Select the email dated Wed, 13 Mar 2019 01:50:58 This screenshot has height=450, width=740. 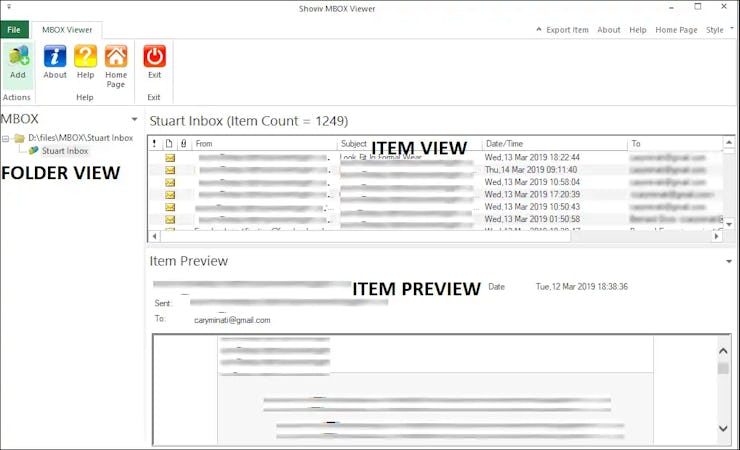(436, 219)
